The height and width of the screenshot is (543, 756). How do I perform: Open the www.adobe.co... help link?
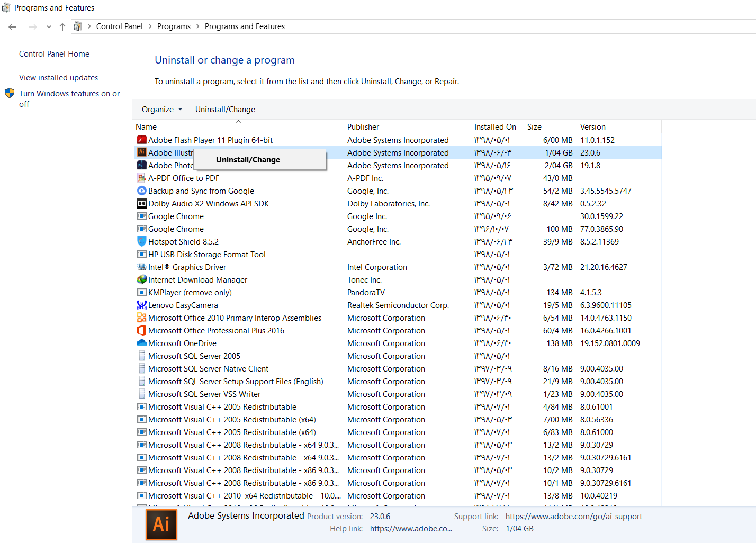tap(411, 529)
